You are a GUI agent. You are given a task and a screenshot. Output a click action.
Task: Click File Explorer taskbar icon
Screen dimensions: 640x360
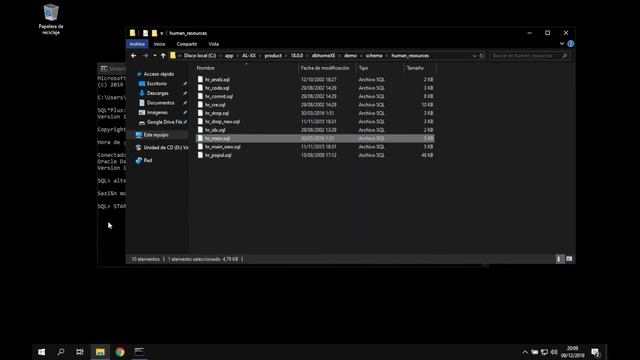(100, 352)
